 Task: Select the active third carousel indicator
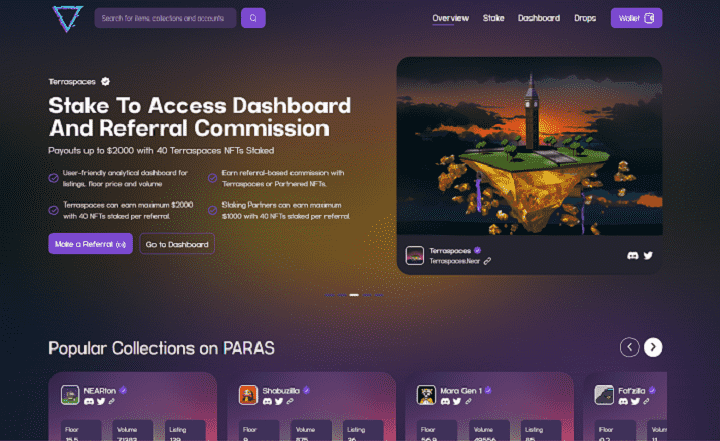[x=354, y=295]
